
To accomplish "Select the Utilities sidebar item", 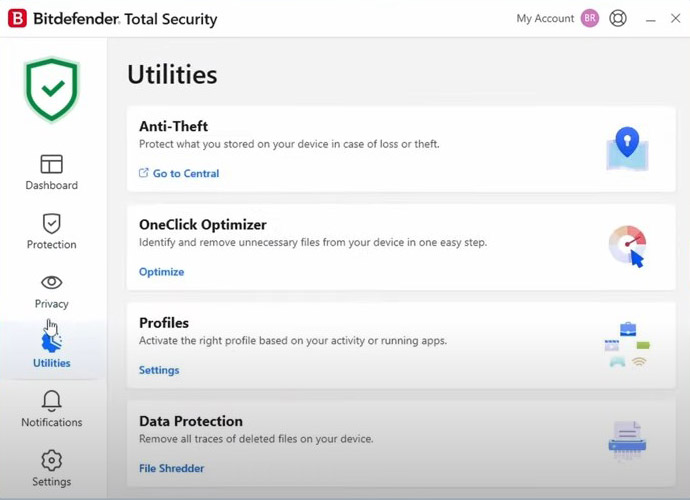I will [51, 350].
